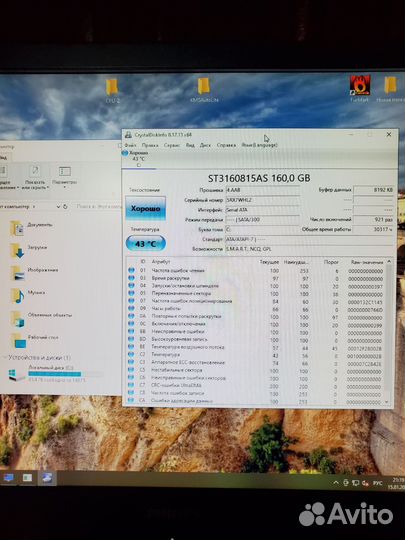Viewport: 405px width, 540px height.
Task: Click the taskbar volume icon
Action: (365, 483)
